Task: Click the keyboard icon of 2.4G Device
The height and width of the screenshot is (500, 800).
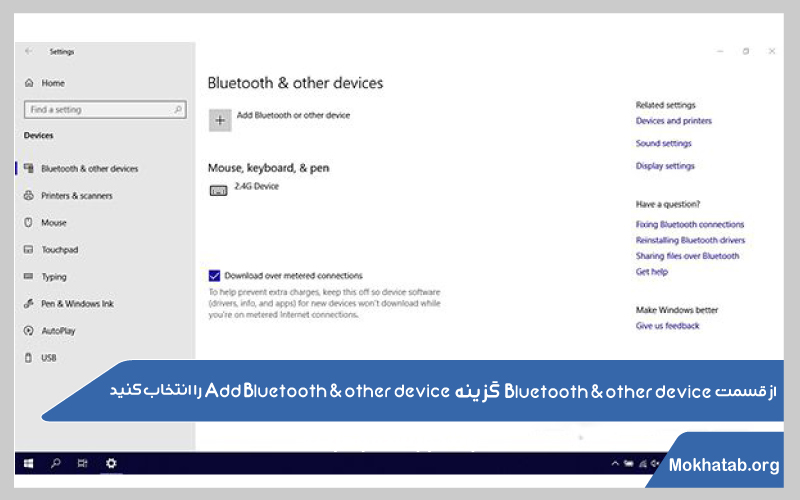Action: (218, 190)
